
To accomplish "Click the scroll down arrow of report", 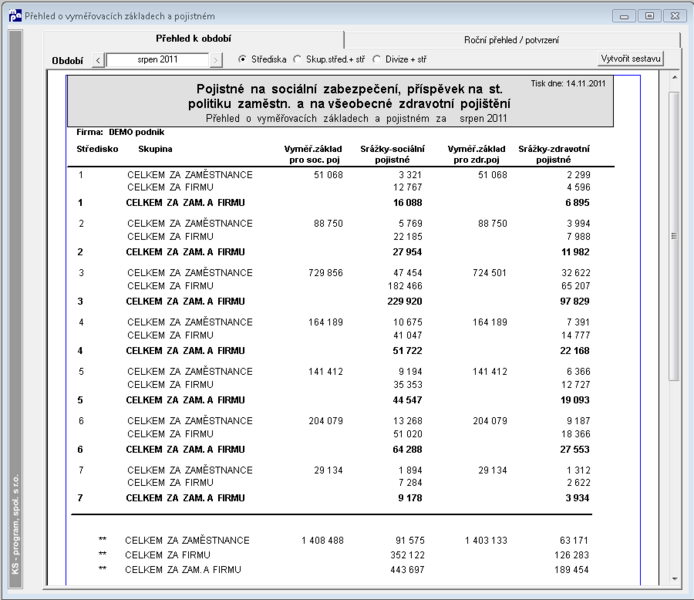I will (x=675, y=578).
